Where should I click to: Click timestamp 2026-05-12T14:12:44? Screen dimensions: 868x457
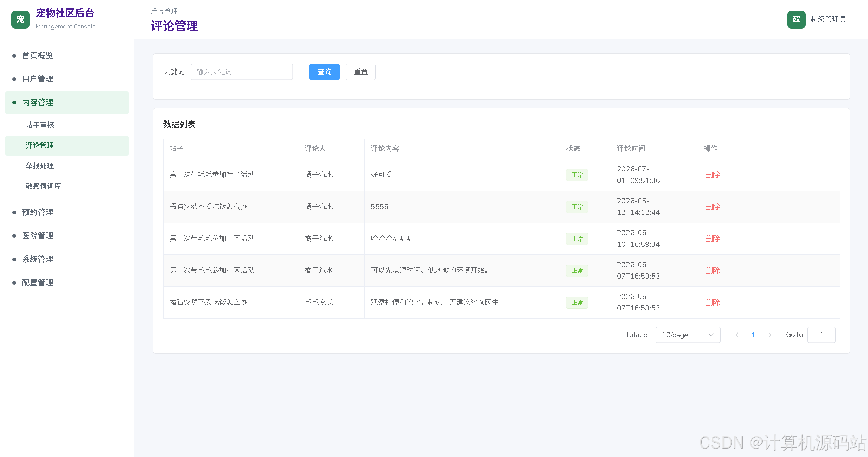[x=638, y=207]
